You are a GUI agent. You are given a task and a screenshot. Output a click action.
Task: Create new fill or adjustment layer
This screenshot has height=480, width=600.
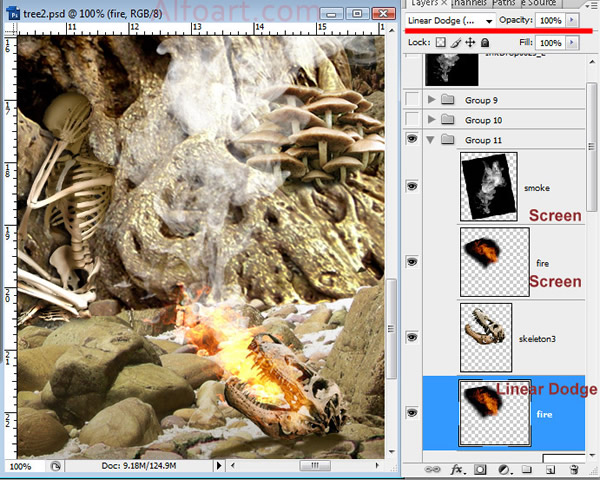tap(504, 468)
